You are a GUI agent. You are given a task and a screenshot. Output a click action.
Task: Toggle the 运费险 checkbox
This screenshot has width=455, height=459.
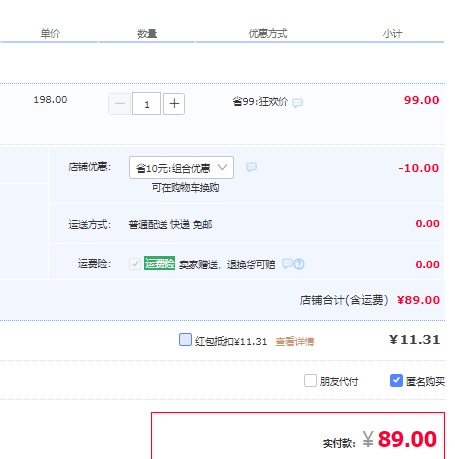135,264
